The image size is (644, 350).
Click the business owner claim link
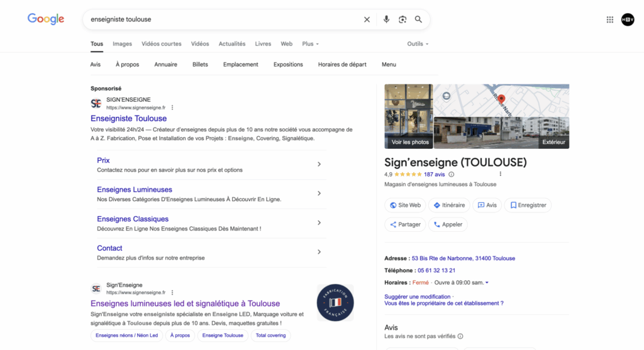pyautogui.click(x=443, y=304)
